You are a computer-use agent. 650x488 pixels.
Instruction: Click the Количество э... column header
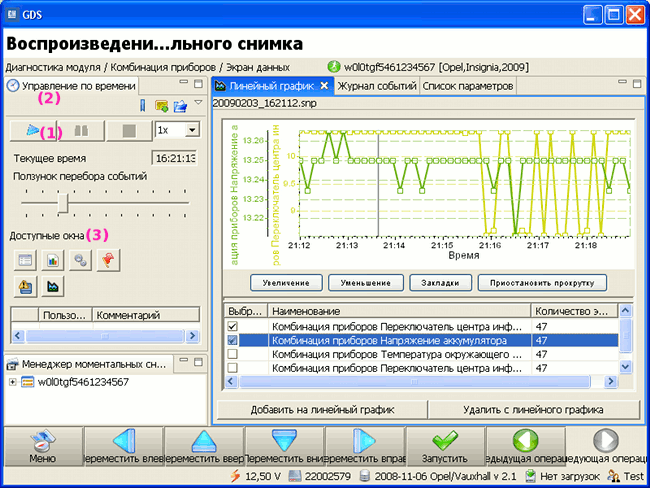pyautogui.click(x=574, y=311)
